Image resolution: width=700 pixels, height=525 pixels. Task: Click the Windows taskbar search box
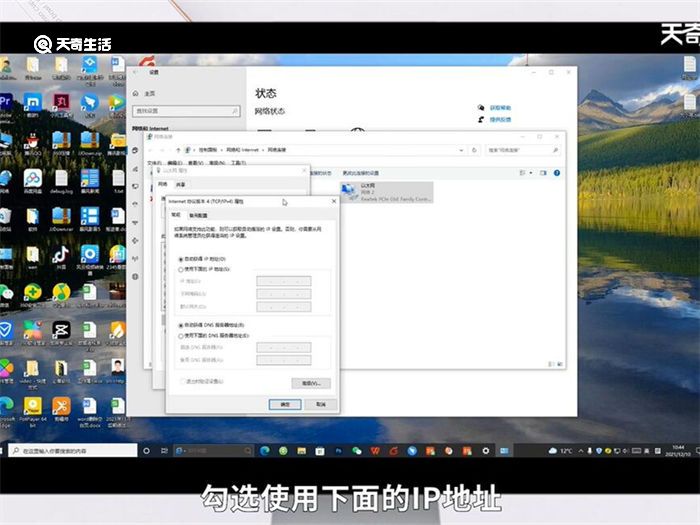coord(73,451)
